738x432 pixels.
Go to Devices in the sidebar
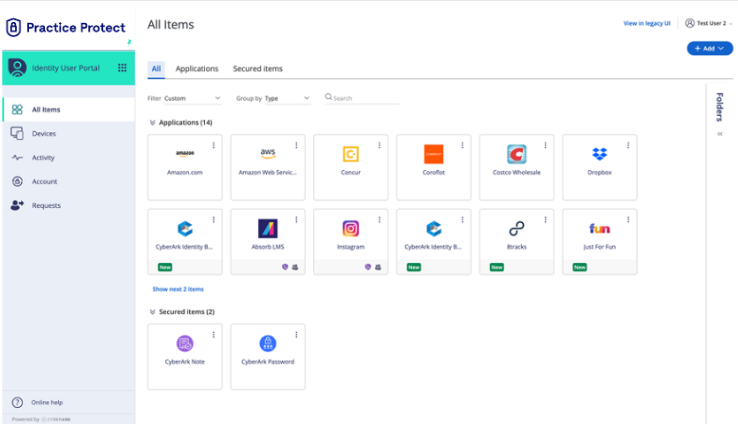tap(69, 134)
